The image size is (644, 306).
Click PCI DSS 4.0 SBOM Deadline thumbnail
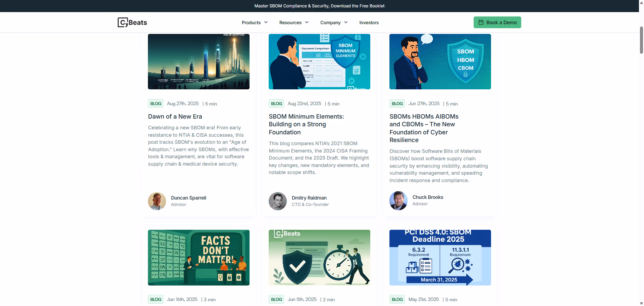(x=440, y=258)
